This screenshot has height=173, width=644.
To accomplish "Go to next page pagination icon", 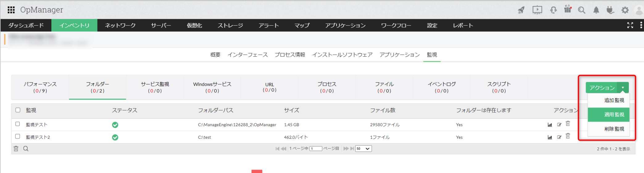I will (346, 149).
